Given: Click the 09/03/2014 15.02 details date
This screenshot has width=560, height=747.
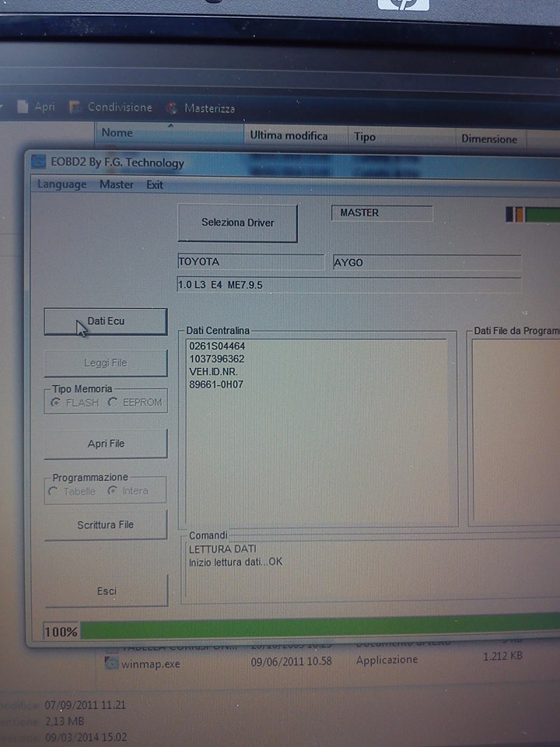Looking at the screenshot, I should [86, 738].
